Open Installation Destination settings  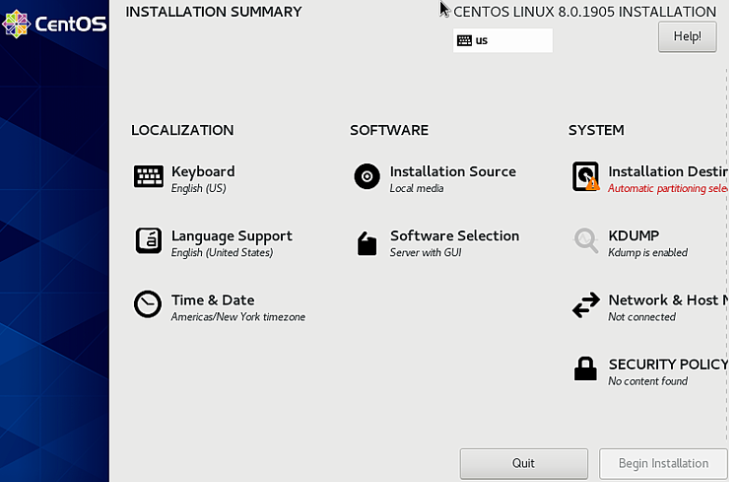coord(668,172)
